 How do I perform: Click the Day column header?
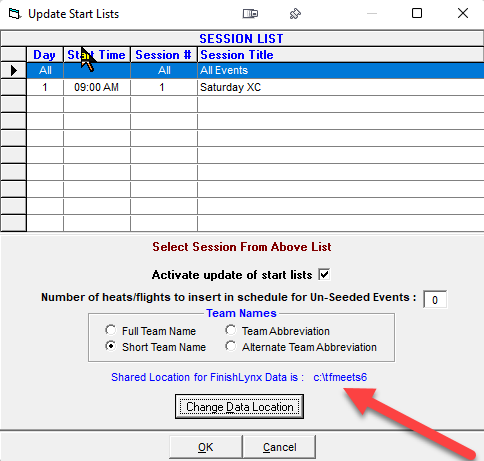[45, 55]
